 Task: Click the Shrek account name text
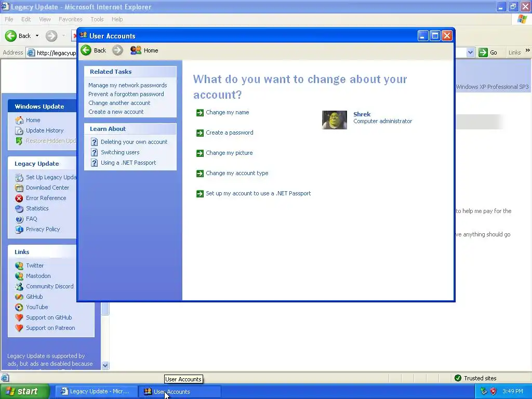click(362, 114)
